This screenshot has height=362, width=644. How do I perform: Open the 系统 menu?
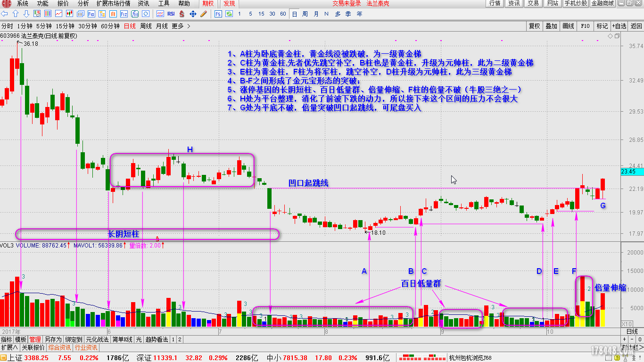23,3
